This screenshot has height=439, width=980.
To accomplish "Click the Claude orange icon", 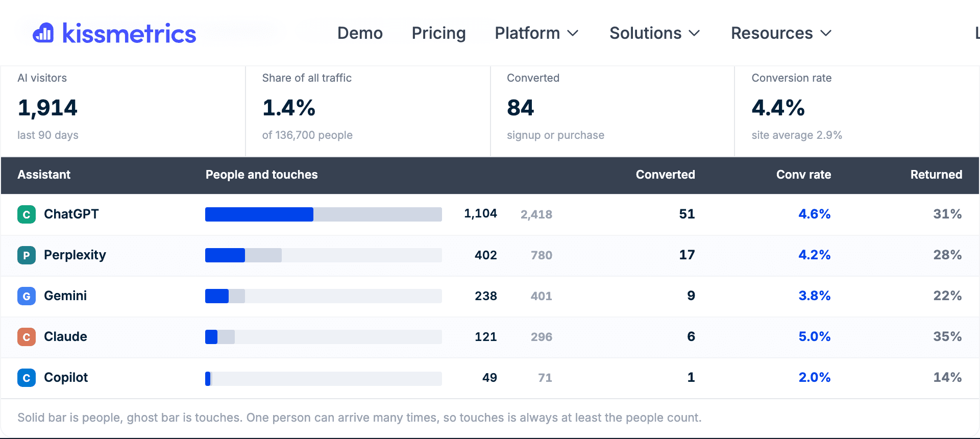I will point(27,337).
